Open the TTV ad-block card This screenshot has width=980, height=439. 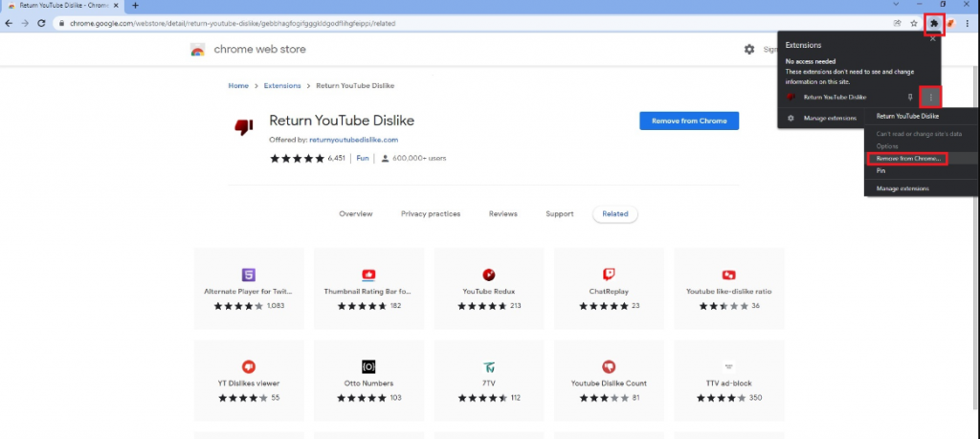[728, 381]
